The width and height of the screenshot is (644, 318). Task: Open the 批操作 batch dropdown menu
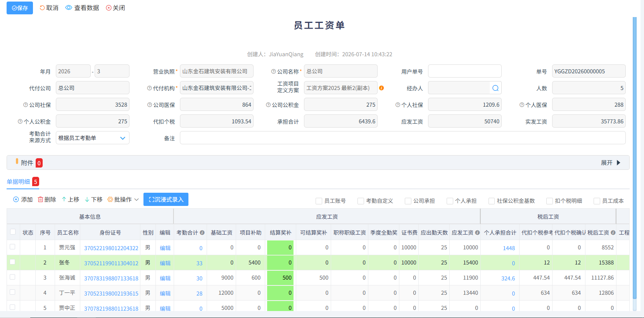pos(123,199)
